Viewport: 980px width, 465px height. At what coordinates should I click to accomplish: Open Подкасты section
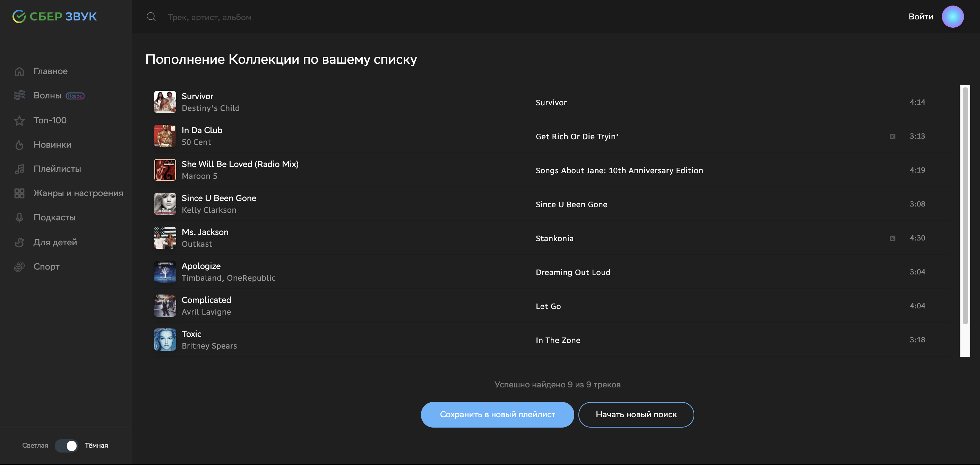(x=54, y=218)
